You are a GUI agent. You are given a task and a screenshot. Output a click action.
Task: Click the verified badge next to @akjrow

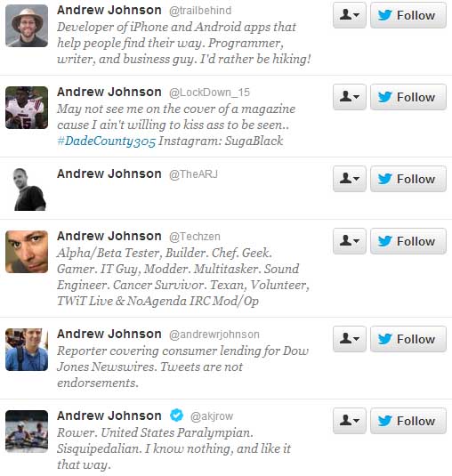(x=176, y=415)
